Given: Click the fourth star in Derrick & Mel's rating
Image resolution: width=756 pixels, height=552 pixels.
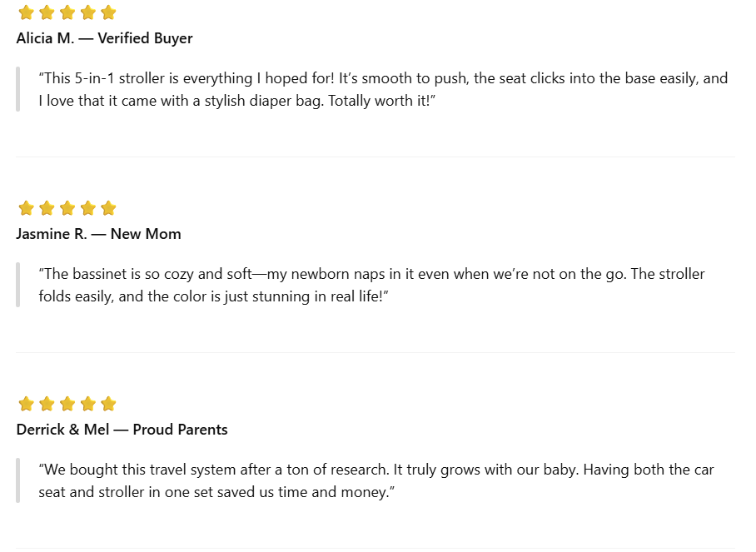Looking at the screenshot, I should (87, 404).
